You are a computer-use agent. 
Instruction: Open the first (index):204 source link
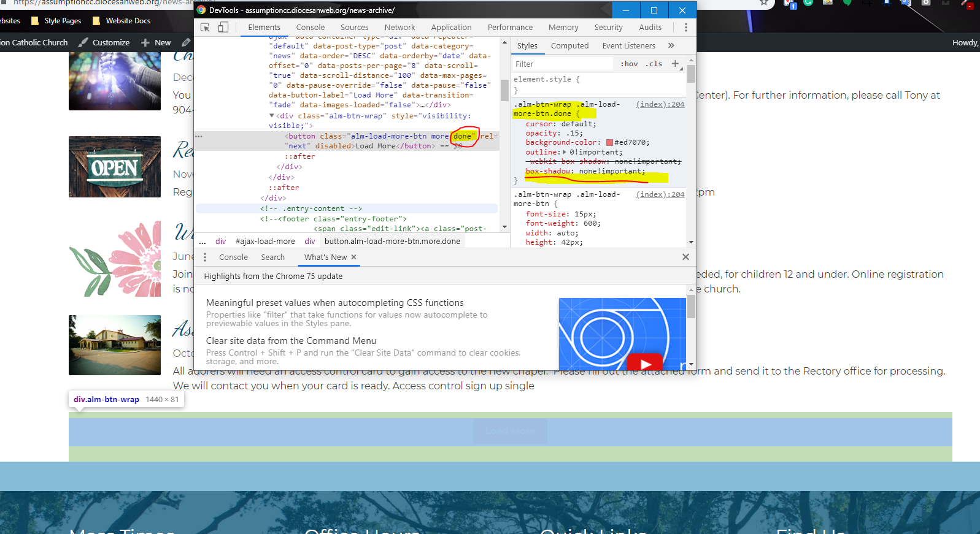pyautogui.click(x=660, y=104)
